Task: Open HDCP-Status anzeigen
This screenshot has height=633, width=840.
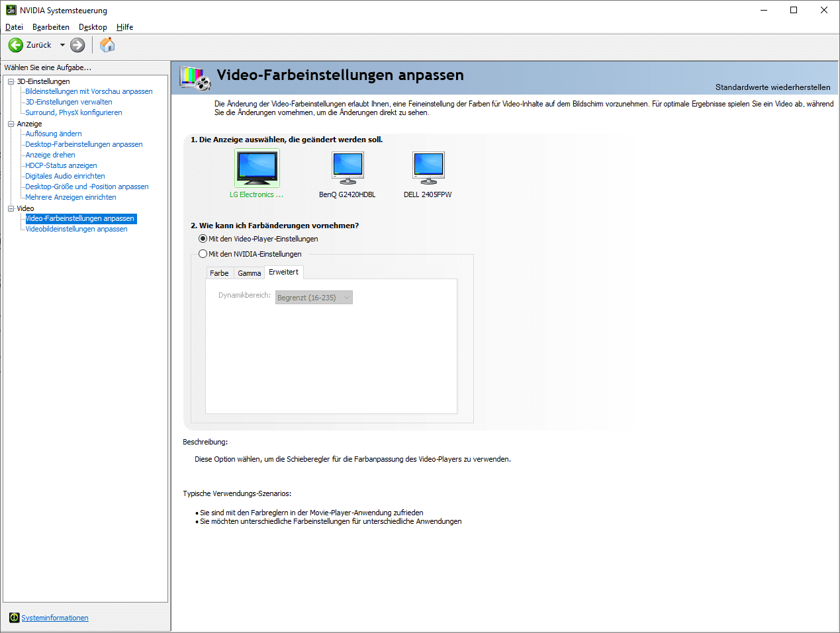Action: coord(61,165)
